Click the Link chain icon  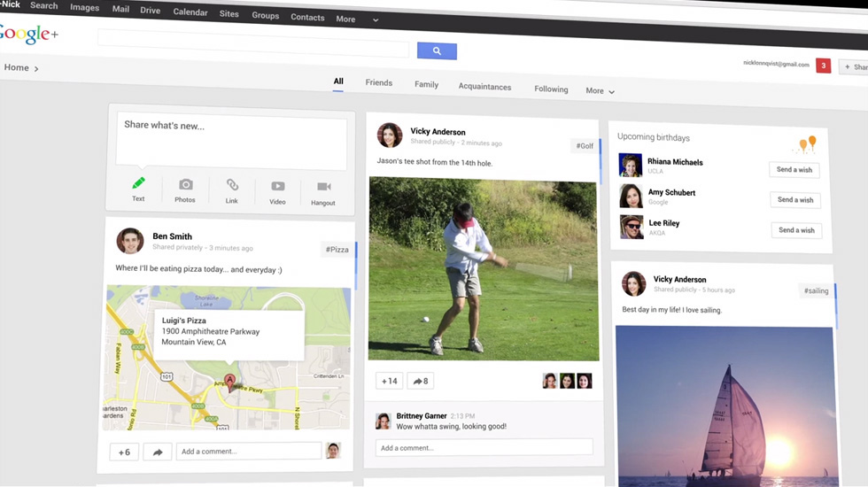(232, 185)
